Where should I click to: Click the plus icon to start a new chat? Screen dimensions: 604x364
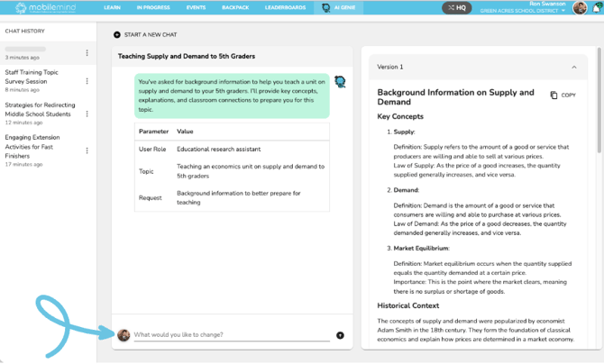[x=116, y=35]
